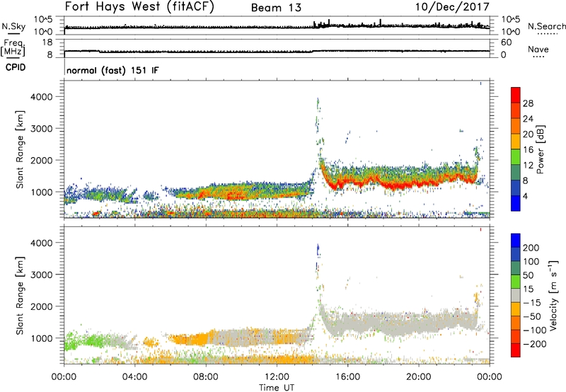566x392 pixels.
Task: Click the 'Fort Hays West (fitACF)' title
Action: click(139, 7)
